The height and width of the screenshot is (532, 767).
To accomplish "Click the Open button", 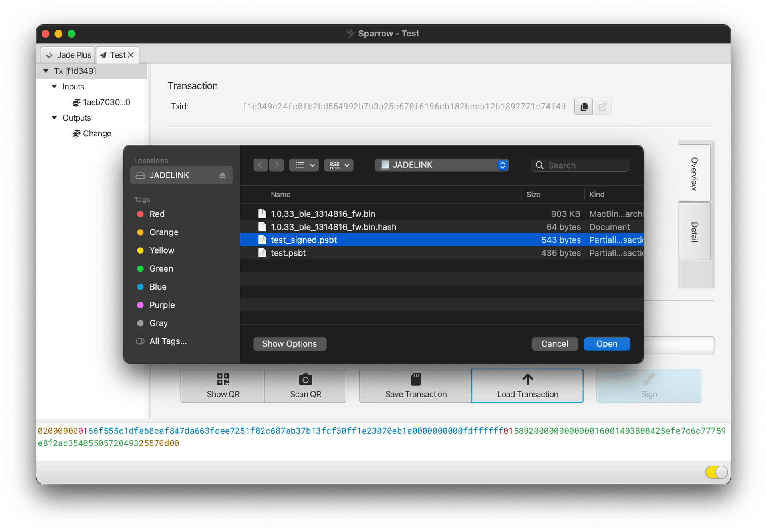I will 607,344.
